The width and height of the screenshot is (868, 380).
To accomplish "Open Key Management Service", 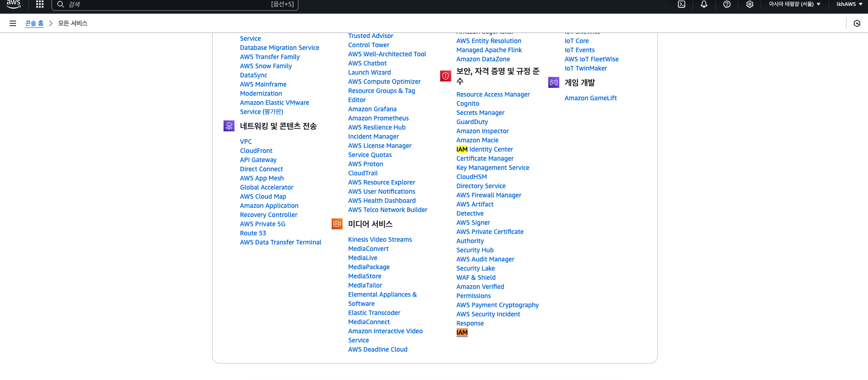I will (493, 168).
